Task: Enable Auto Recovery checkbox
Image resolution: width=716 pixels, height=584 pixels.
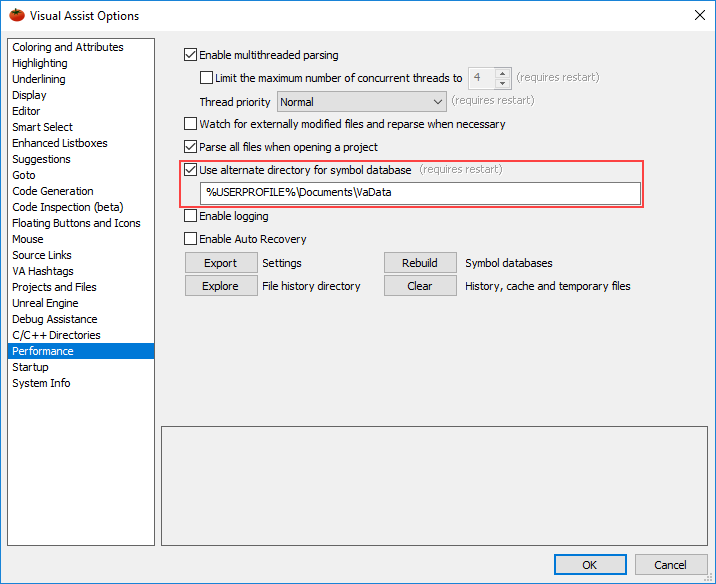Action: [x=192, y=239]
